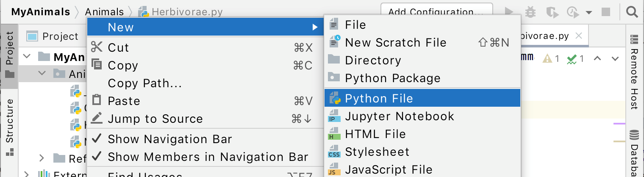Click the Run (green play) toolbar icon
Image resolution: width=644 pixels, height=177 pixels.
point(509,12)
